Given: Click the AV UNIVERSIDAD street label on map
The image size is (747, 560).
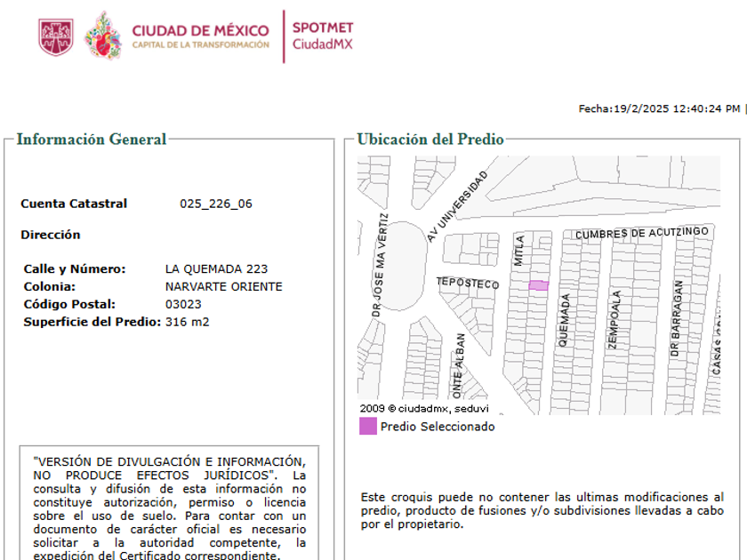Looking at the screenshot, I should (457, 206).
